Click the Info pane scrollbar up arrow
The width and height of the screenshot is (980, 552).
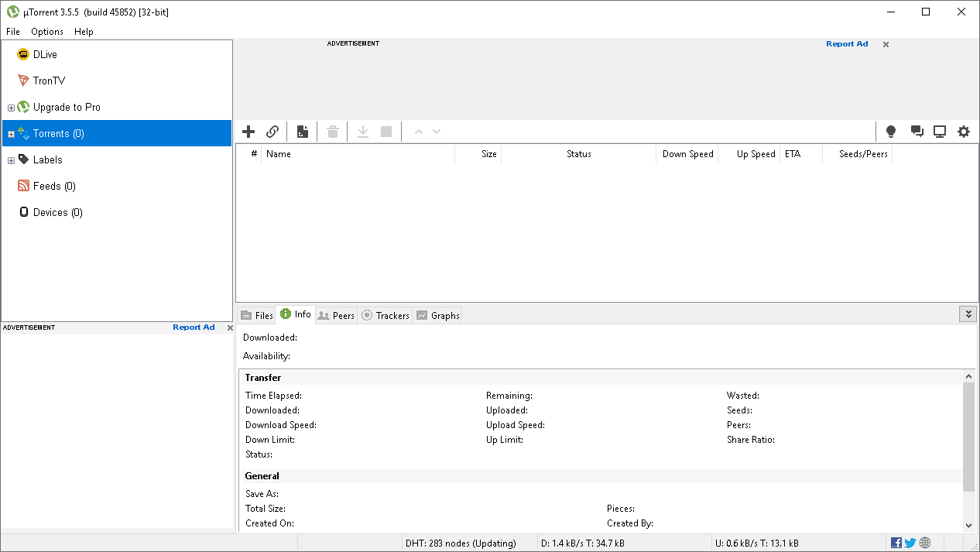[x=969, y=376]
